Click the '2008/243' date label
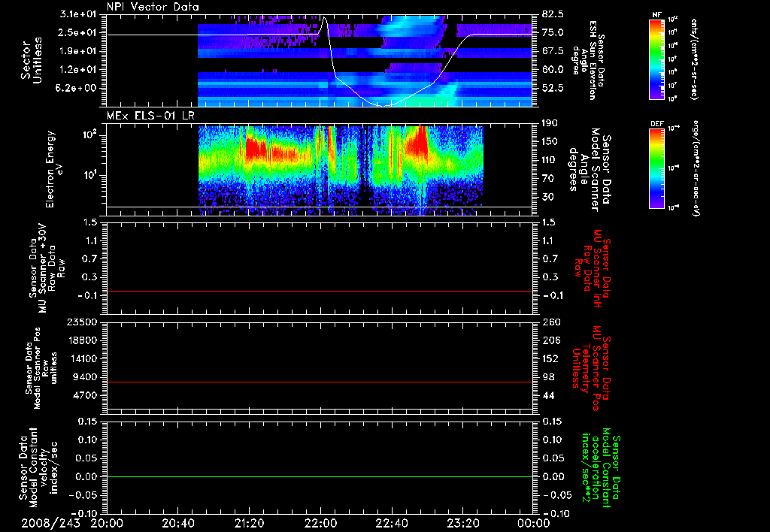770x532 pixels. 50,523
